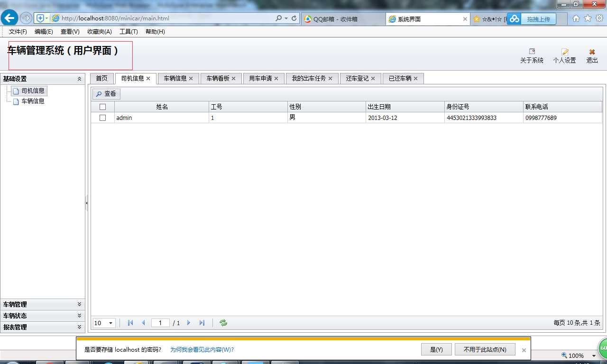
Task: Check the select-all checkbox in table header
Action: click(102, 106)
